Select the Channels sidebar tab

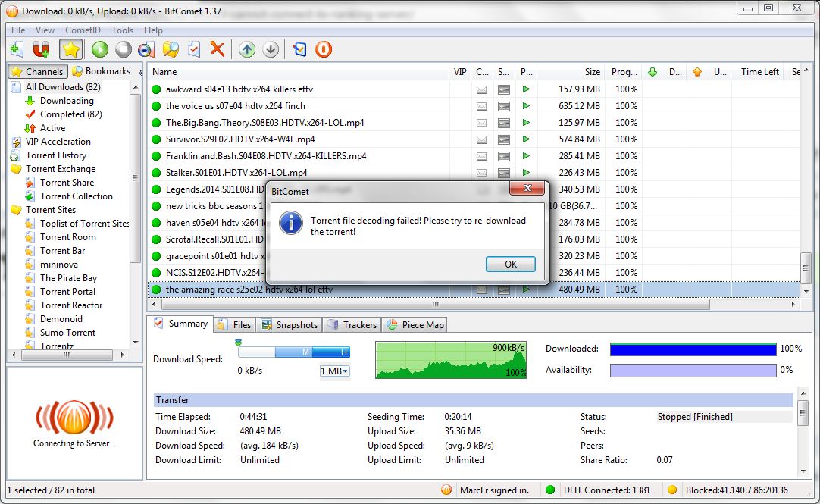(x=38, y=72)
